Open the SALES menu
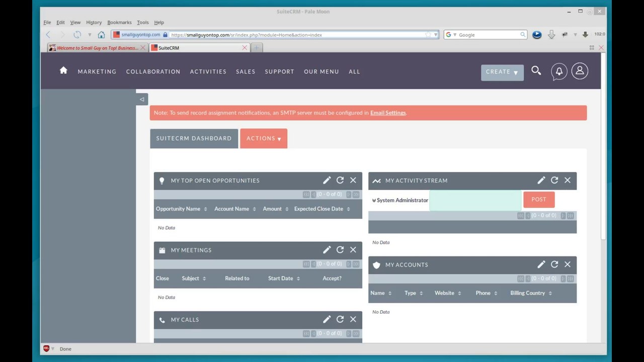644x362 pixels. click(x=246, y=71)
